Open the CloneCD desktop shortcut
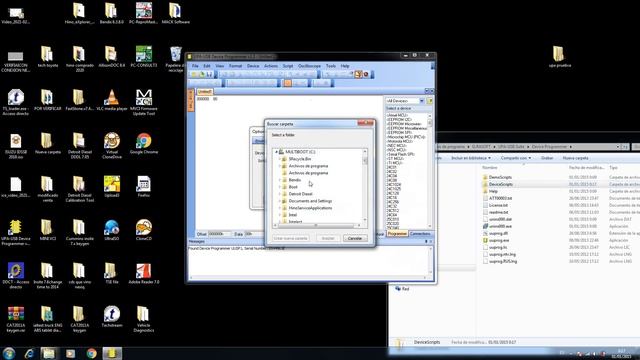Image resolution: width=640 pixels, height=360 pixels. (144, 230)
